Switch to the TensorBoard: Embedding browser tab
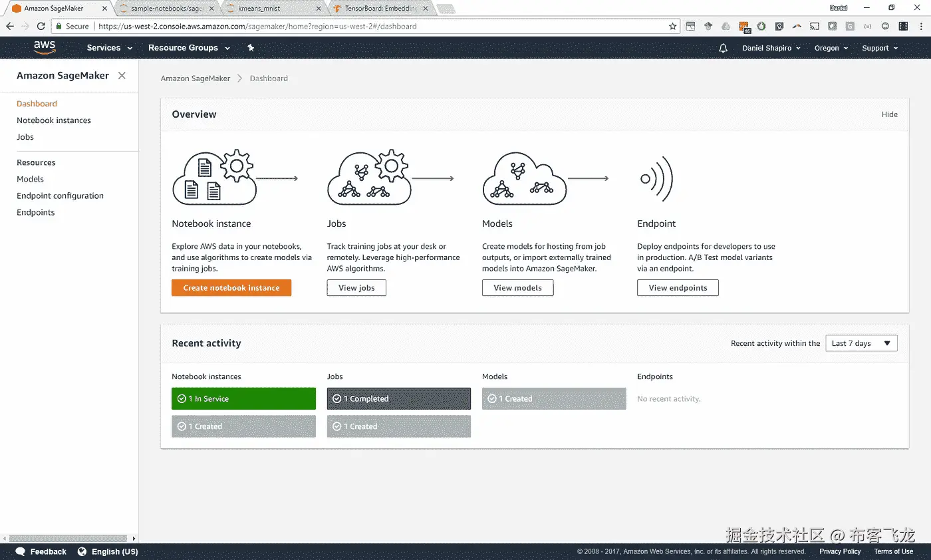The width and height of the screenshot is (931, 560). (x=380, y=8)
